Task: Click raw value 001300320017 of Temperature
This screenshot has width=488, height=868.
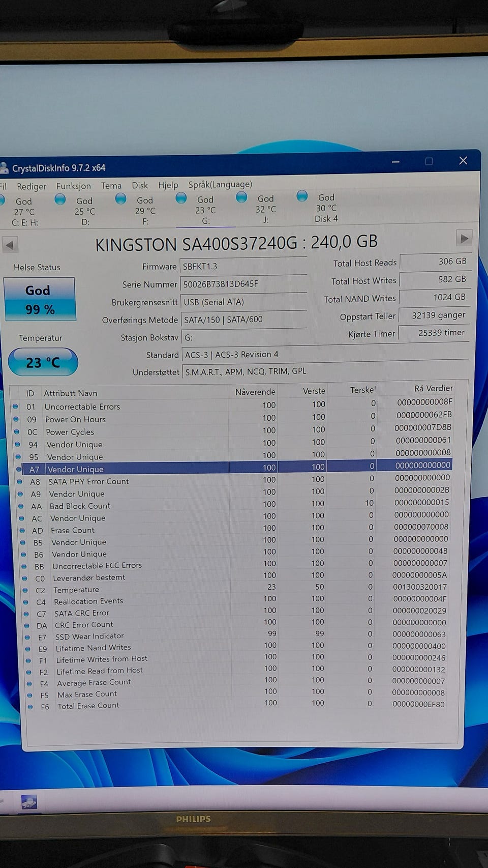Action: pyautogui.click(x=419, y=587)
